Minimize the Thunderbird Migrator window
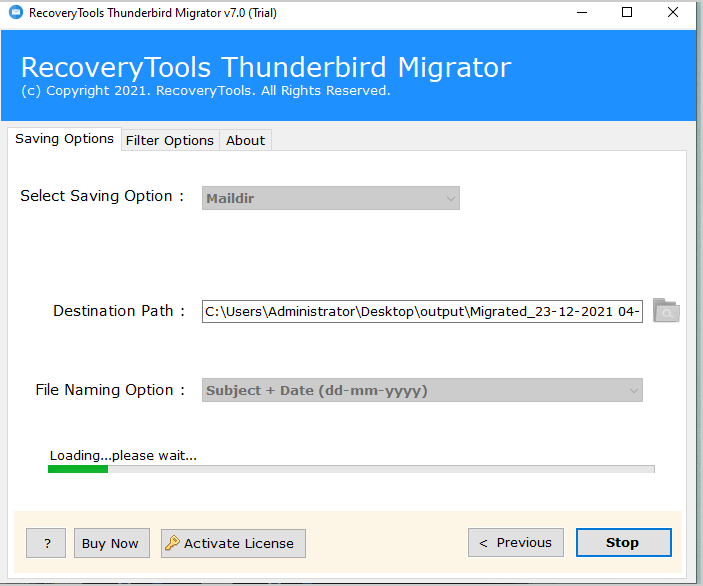Image resolution: width=703 pixels, height=586 pixels. click(x=582, y=13)
